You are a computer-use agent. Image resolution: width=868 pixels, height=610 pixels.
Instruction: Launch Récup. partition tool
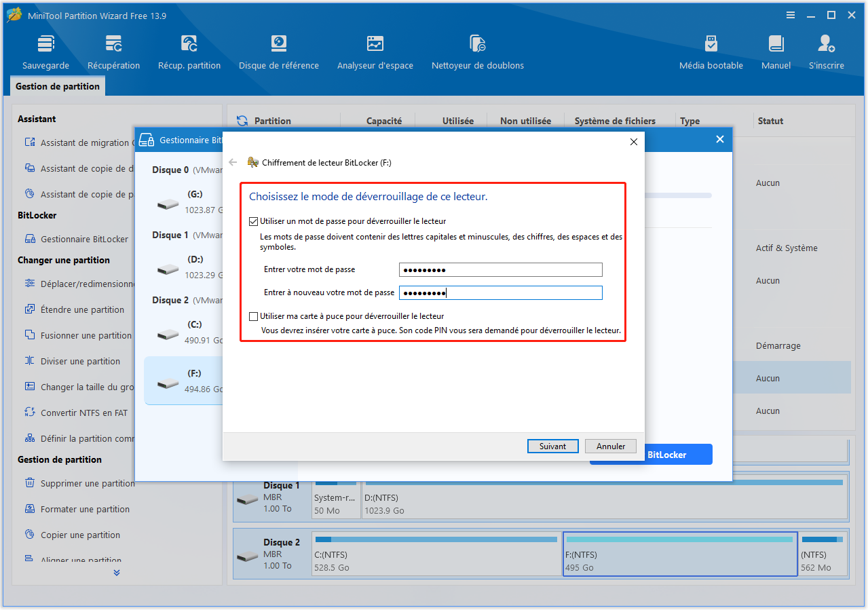click(189, 52)
